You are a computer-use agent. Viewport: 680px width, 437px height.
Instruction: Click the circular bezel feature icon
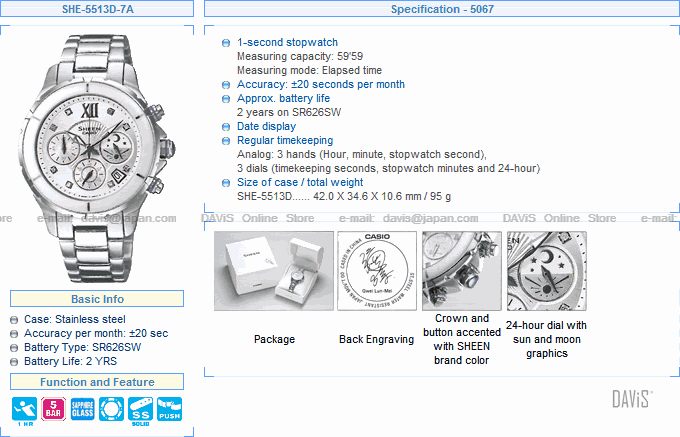pyautogui.click(x=111, y=410)
